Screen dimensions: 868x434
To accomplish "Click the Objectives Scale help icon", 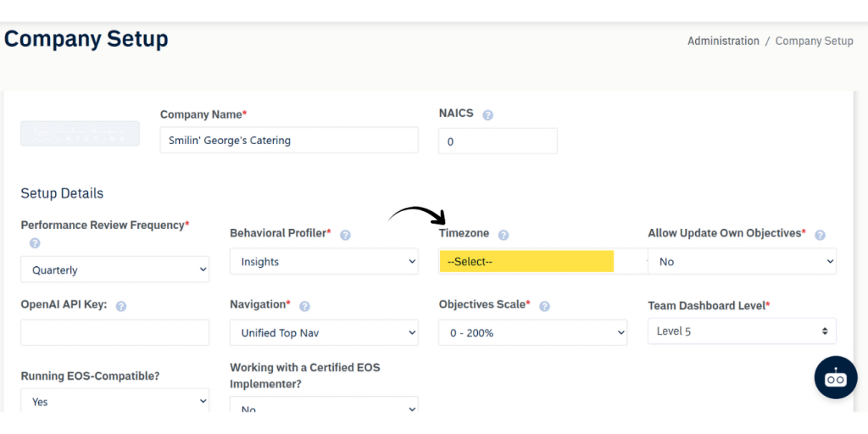I will click(x=544, y=306).
